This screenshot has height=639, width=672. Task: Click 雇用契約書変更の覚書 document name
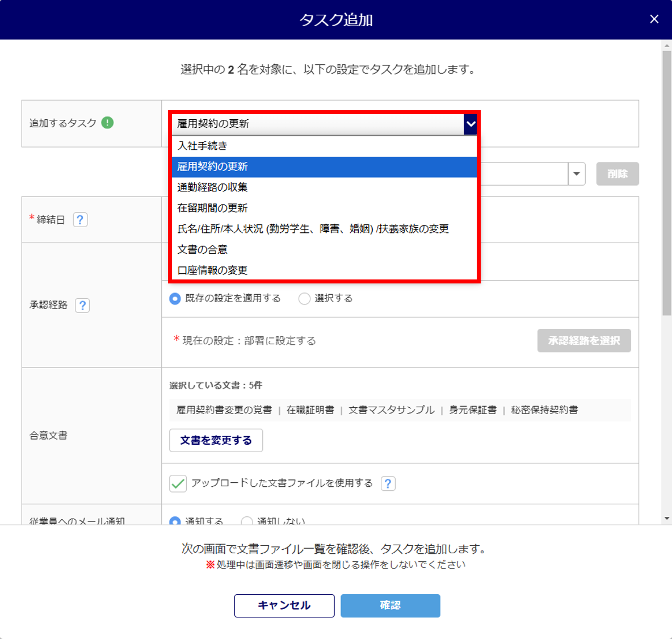pos(224,410)
